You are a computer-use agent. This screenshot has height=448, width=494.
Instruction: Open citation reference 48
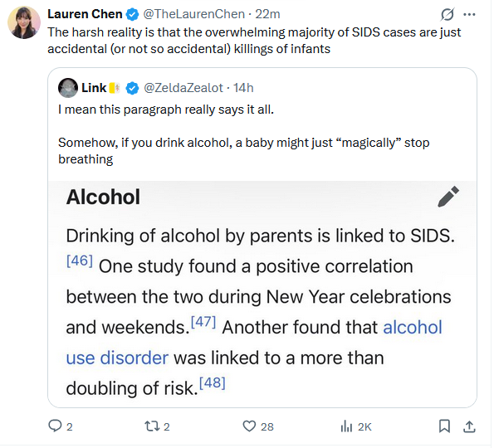pyautogui.click(x=213, y=382)
